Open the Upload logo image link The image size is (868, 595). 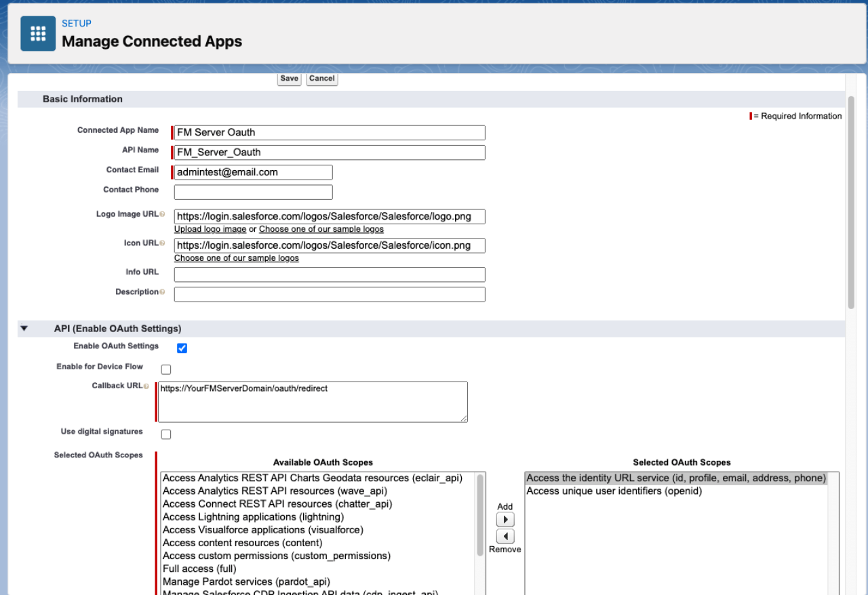pos(210,229)
